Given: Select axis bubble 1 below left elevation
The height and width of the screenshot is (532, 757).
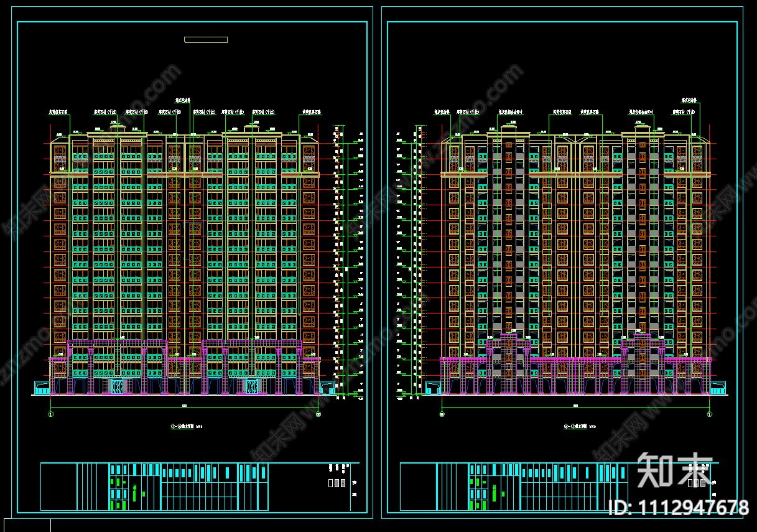Looking at the screenshot, I should [x=51, y=414].
